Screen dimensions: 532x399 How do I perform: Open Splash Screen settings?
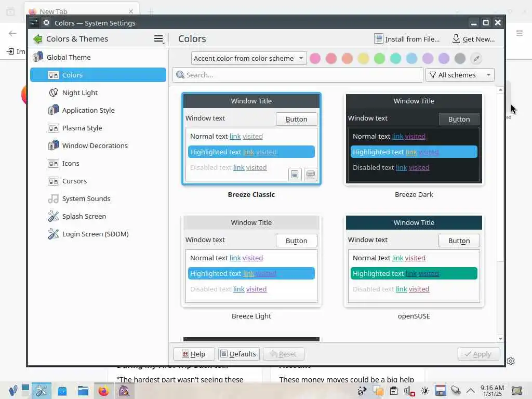click(98, 216)
